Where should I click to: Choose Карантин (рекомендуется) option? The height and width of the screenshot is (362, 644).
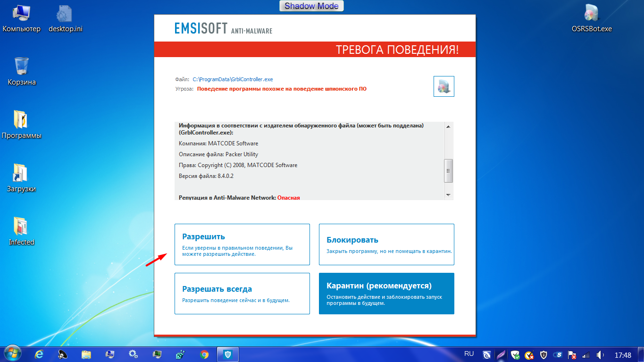click(386, 294)
